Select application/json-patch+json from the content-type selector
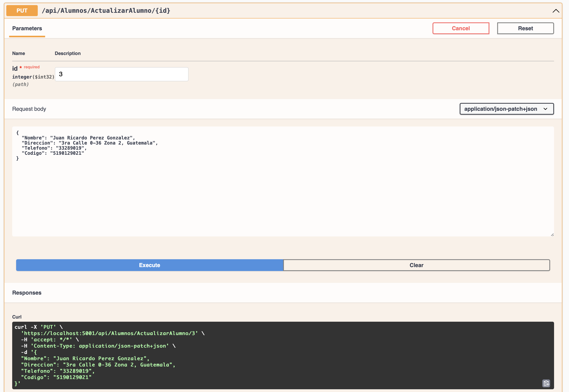569x392 pixels. coord(506,109)
